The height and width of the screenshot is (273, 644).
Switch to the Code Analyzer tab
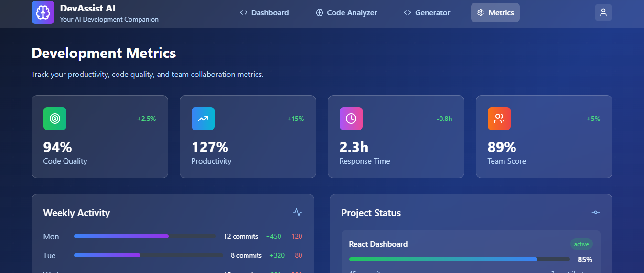coord(346,13)
